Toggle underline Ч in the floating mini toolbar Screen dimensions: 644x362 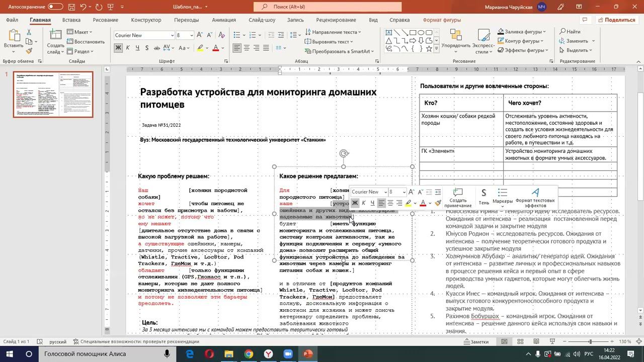[x=372, y=203]
